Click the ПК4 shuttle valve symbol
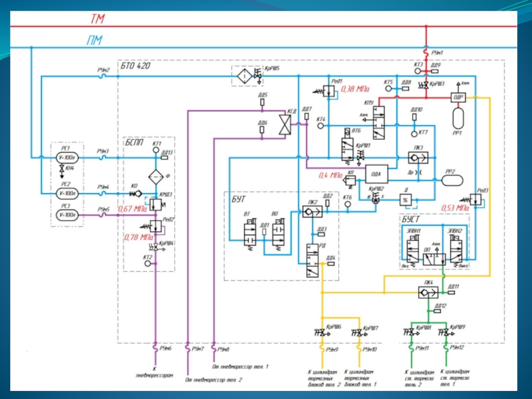The image size is (532, 399). coord(428,292)
